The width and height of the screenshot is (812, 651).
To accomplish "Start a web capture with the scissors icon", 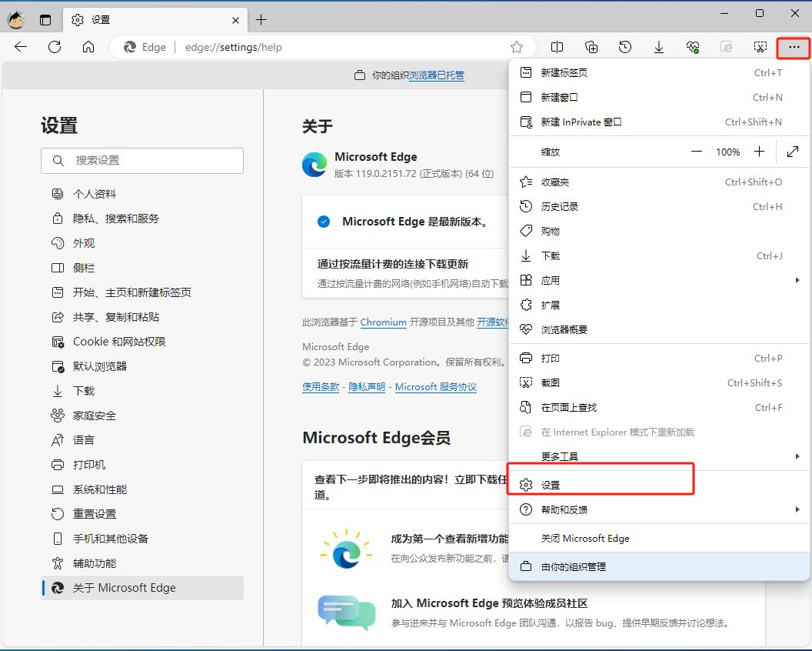I will 760,47.
